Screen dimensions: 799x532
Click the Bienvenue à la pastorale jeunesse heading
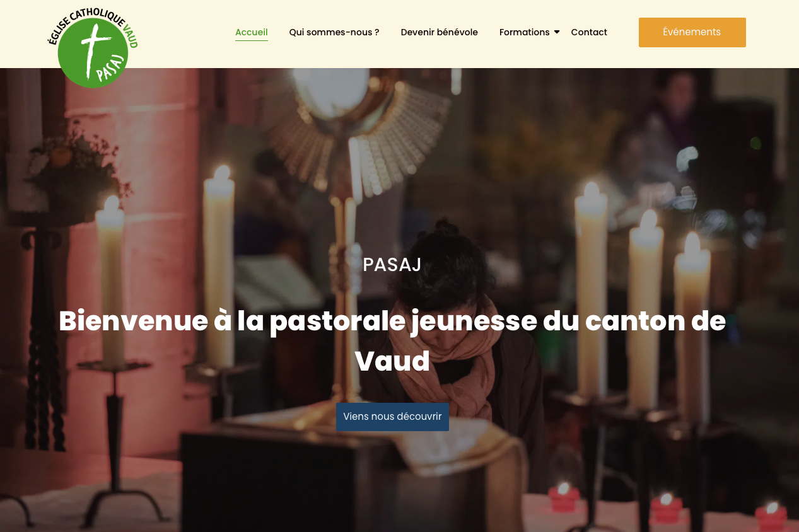click(x=392, y=341)
